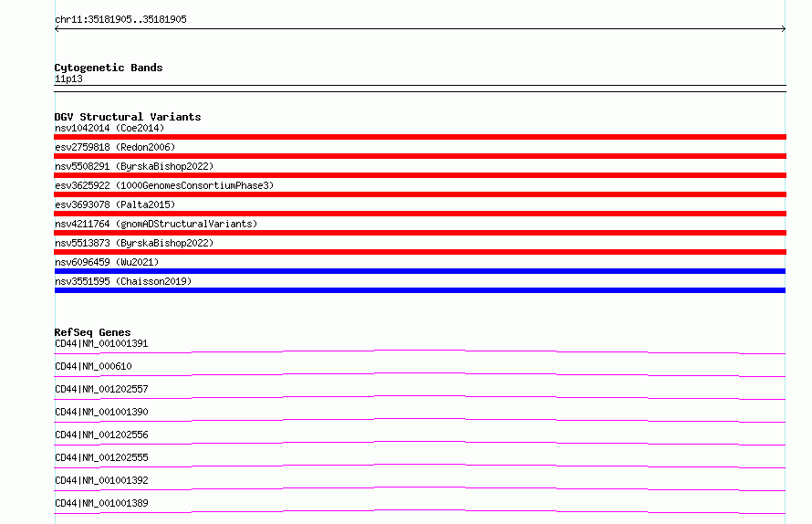Select transcript CD44|NM_001001389 label
The image size is (812, 524).
click(x=101, y=503)
